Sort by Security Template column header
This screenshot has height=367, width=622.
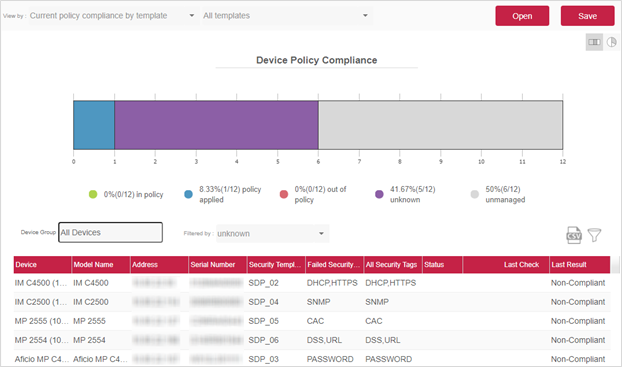[276, 265]
